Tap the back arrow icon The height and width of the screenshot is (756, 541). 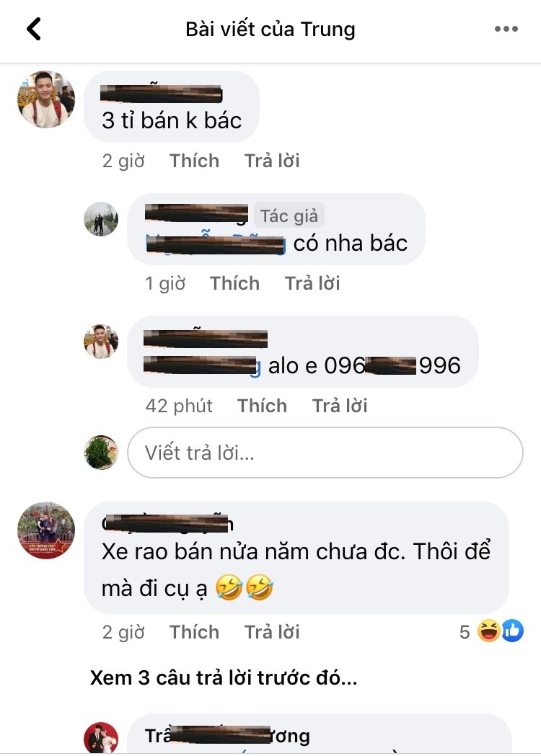(x=34, y=29)
